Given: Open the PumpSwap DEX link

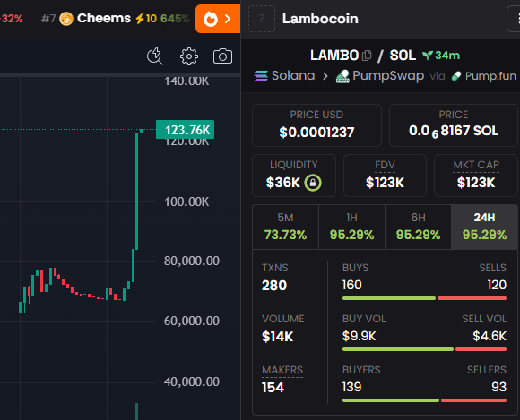Looking at the screenshot, I should [380, 76].
